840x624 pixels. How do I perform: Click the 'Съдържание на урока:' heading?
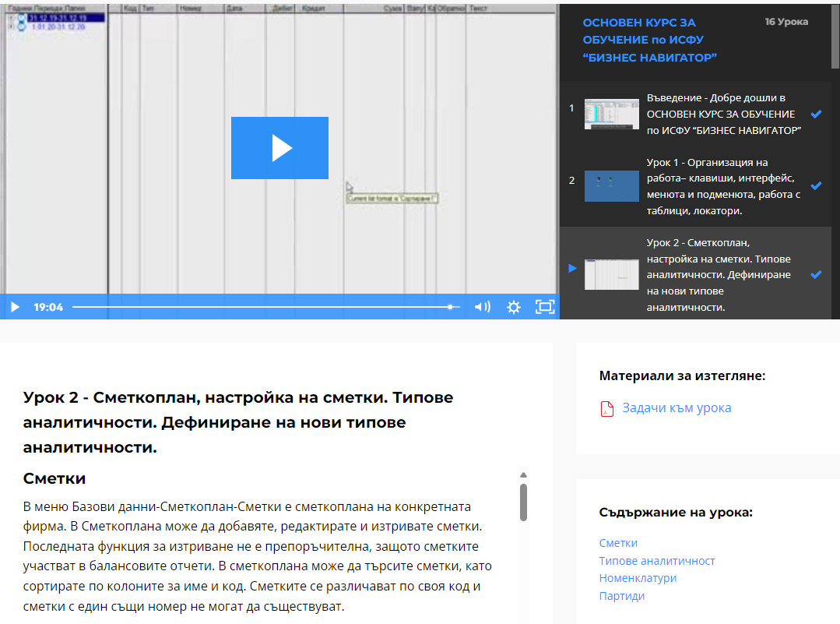(676, 512)
